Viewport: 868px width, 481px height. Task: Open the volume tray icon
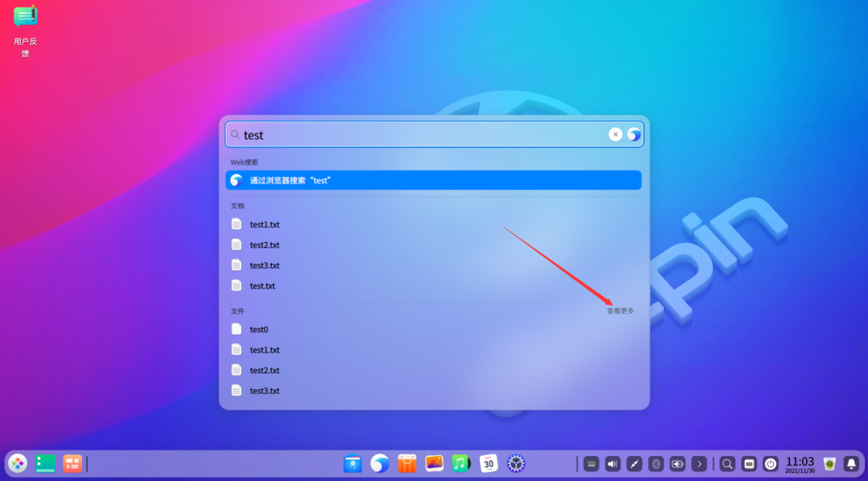click(x=612, y=464)
